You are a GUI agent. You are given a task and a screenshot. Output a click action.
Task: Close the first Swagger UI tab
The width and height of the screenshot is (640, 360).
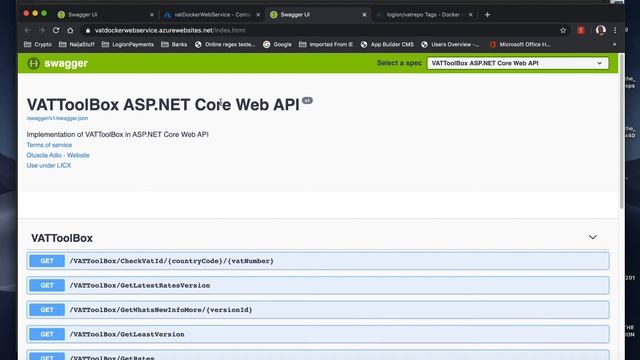[152, 15]
